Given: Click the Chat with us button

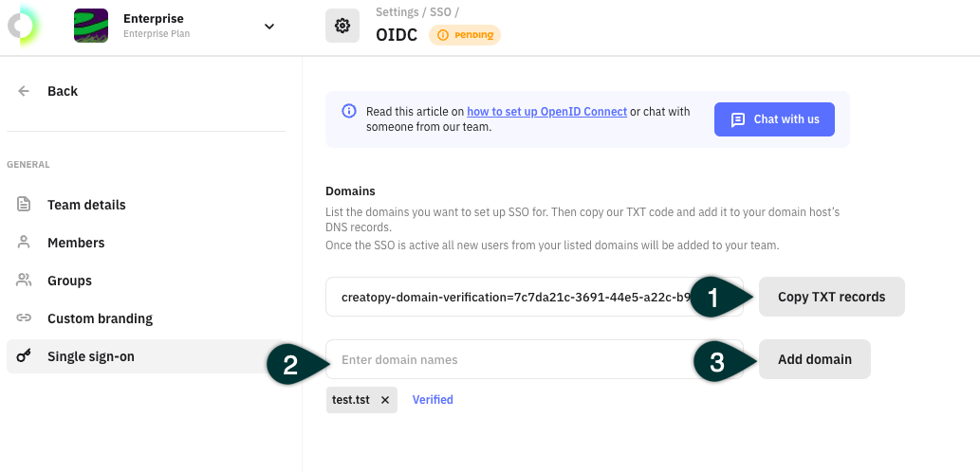Looking at the screenshot, I should tap(774, 119).
